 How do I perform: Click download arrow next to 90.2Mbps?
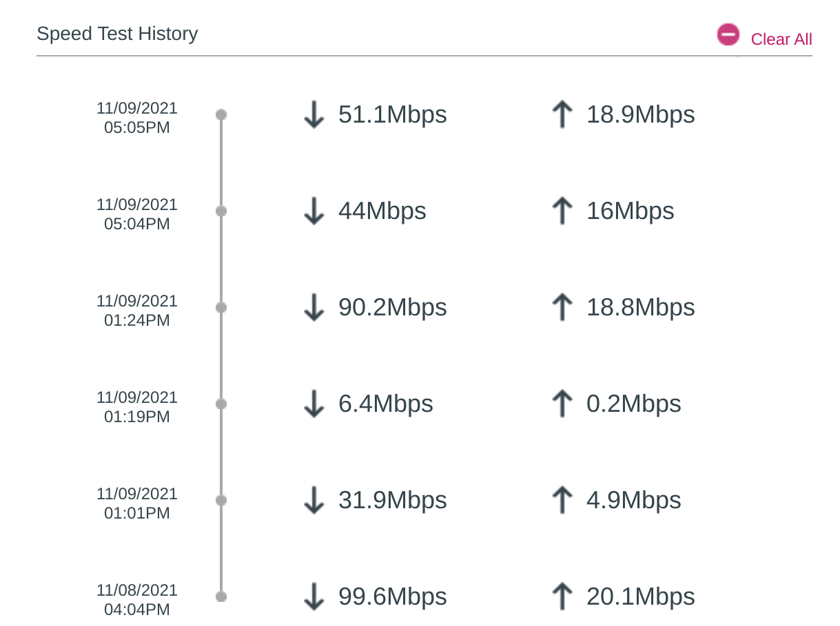coord(314,307)
